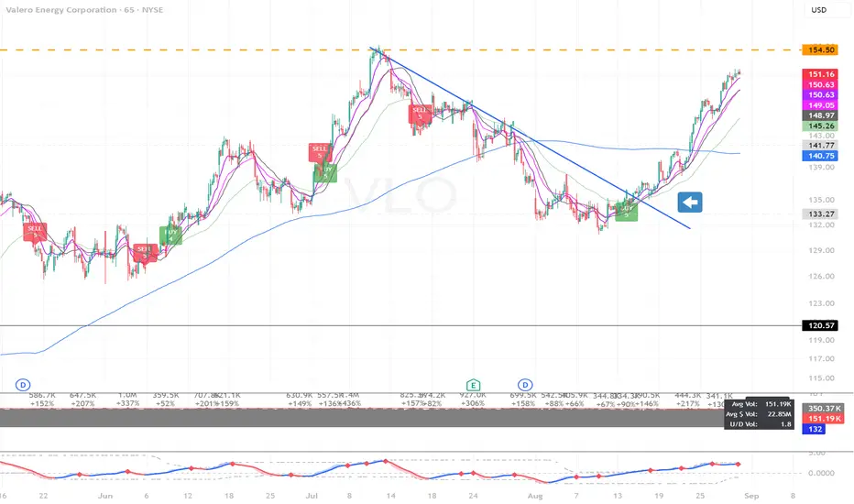Open the dividend D marker near Aug
854x504 pixels.
[x=525, y=385]
